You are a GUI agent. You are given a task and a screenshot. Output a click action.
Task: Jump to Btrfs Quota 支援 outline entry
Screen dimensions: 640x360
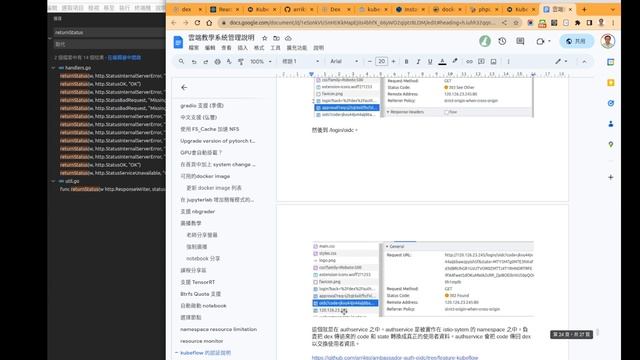(x=200, y=294)
